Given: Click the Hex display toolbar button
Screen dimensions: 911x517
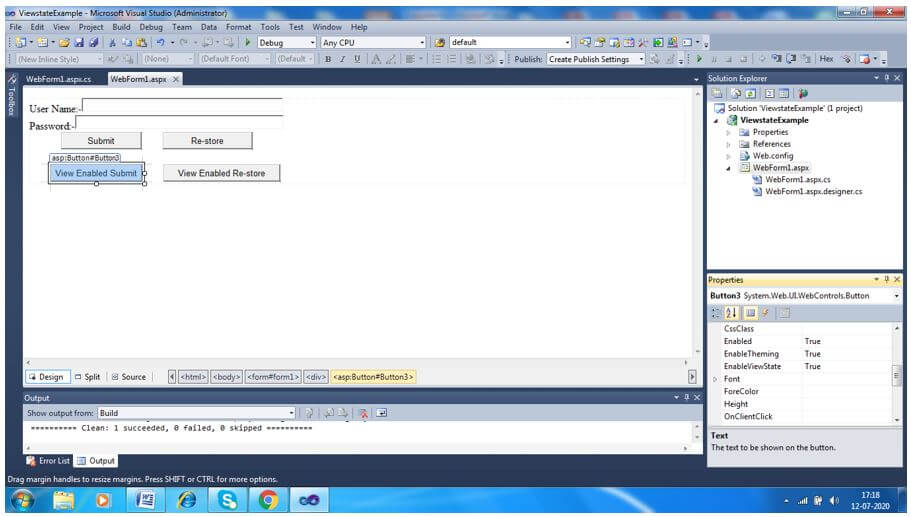Looking at the screenshot, I should coord(827,59).
